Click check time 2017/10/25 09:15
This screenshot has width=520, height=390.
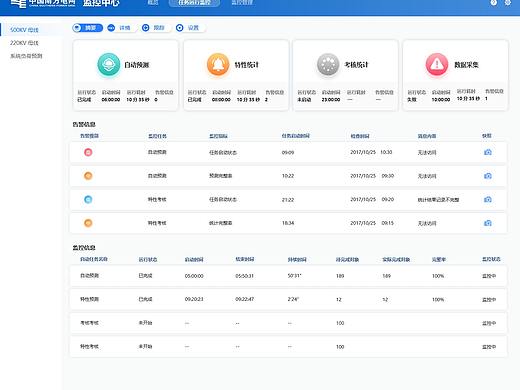[x=372, y=223]
